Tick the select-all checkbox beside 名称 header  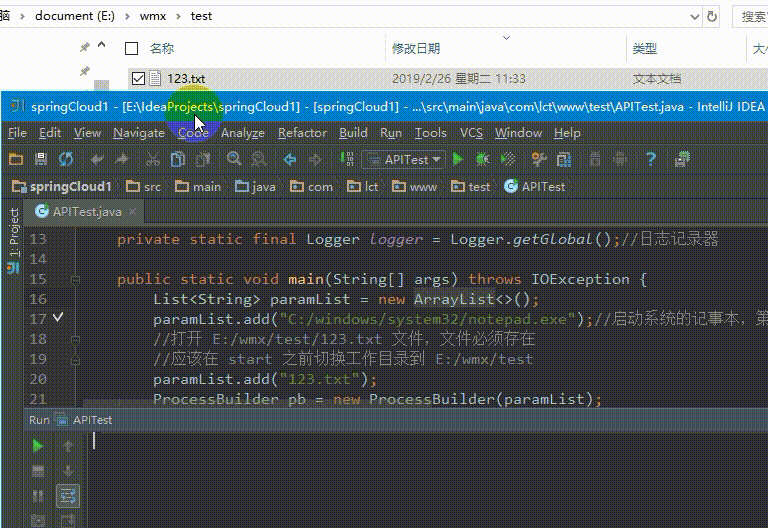point(131,48)
